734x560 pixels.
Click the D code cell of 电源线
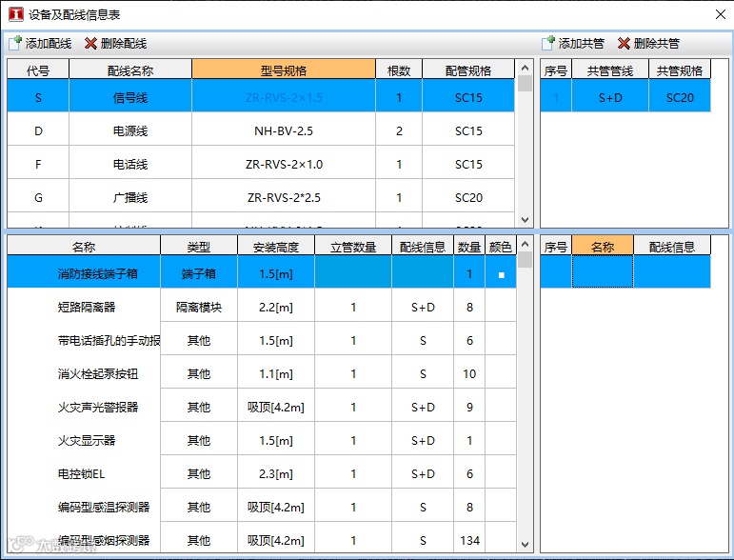point(38,130)
